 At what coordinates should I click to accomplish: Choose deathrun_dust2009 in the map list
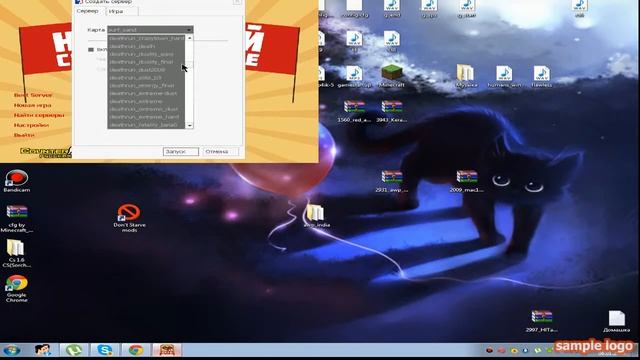pyautogui.click(x=146, y=70)
